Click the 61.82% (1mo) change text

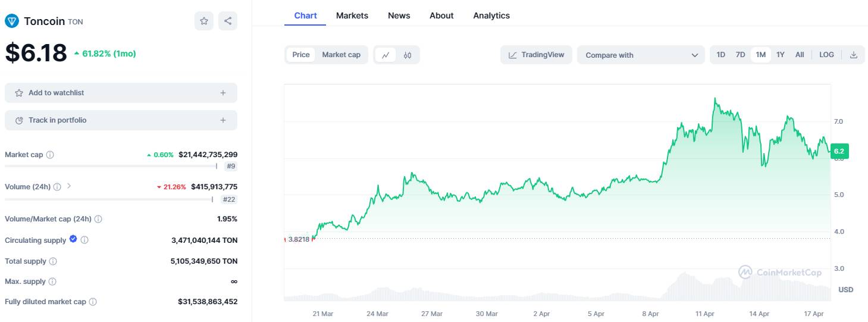point(109,54)
